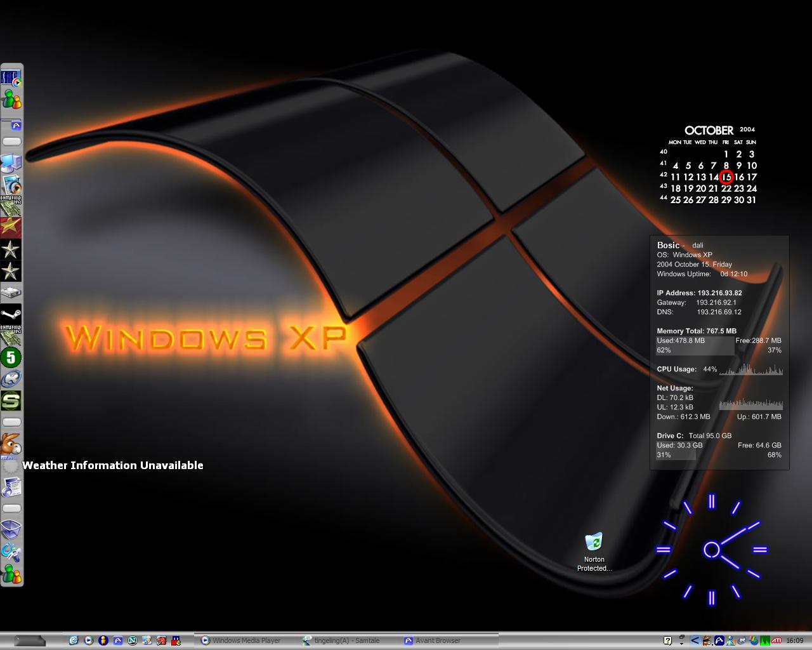
Task: Open the photo viewer icon below My Computer
Action: click(x=11, y=185)
